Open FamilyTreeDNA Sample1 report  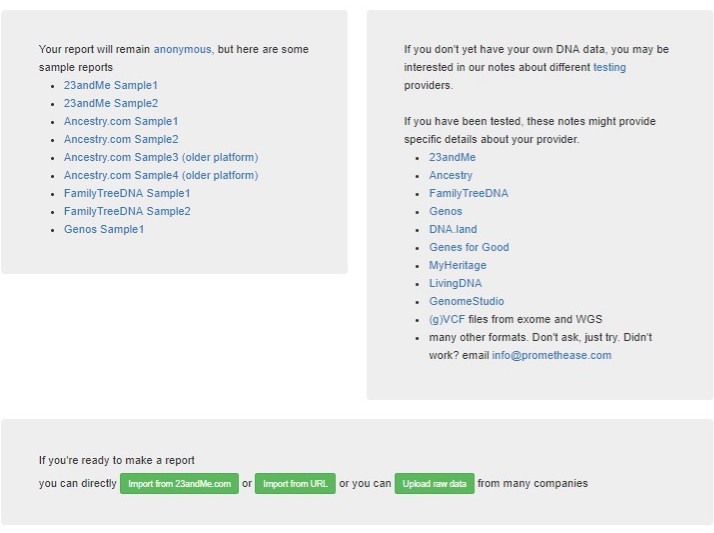(127, 193)
